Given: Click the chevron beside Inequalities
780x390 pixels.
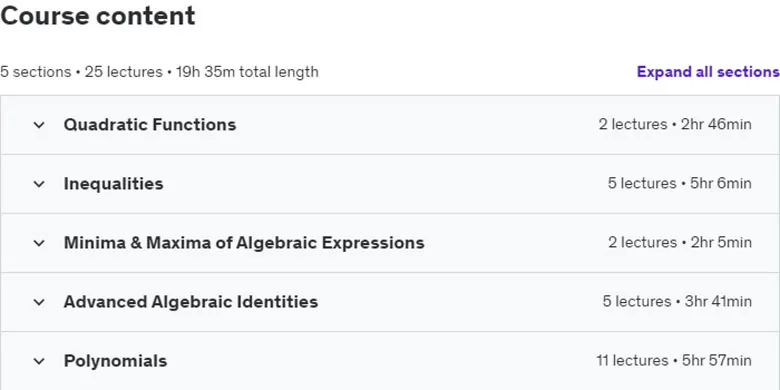Looking at the screenshot, I should click(x=39, y=184).
